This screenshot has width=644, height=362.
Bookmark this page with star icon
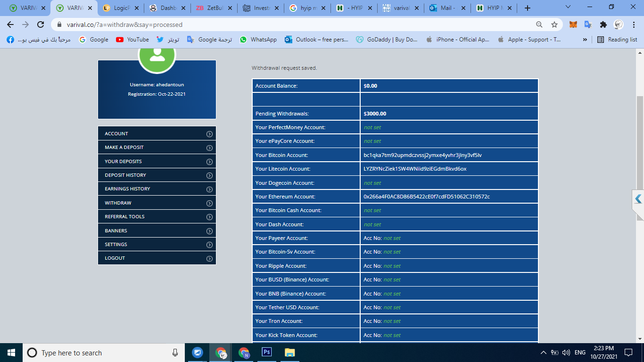point(554,25)
